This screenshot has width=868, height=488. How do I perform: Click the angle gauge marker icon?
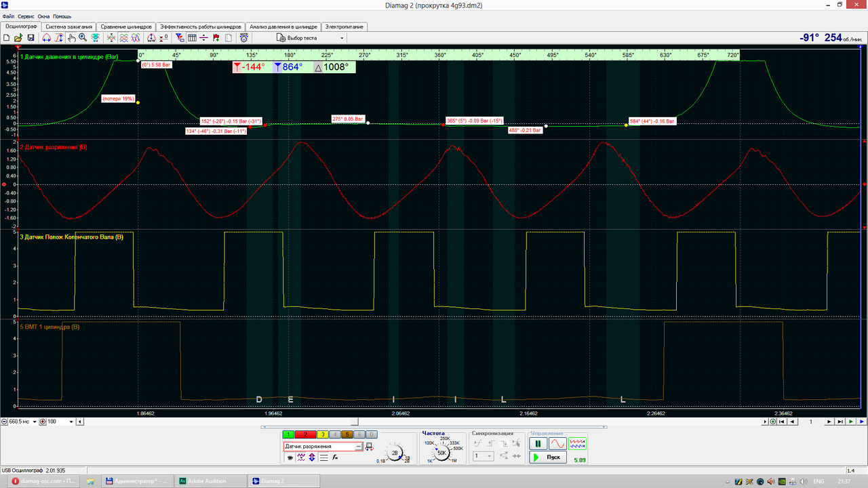[x=151, y=38]
